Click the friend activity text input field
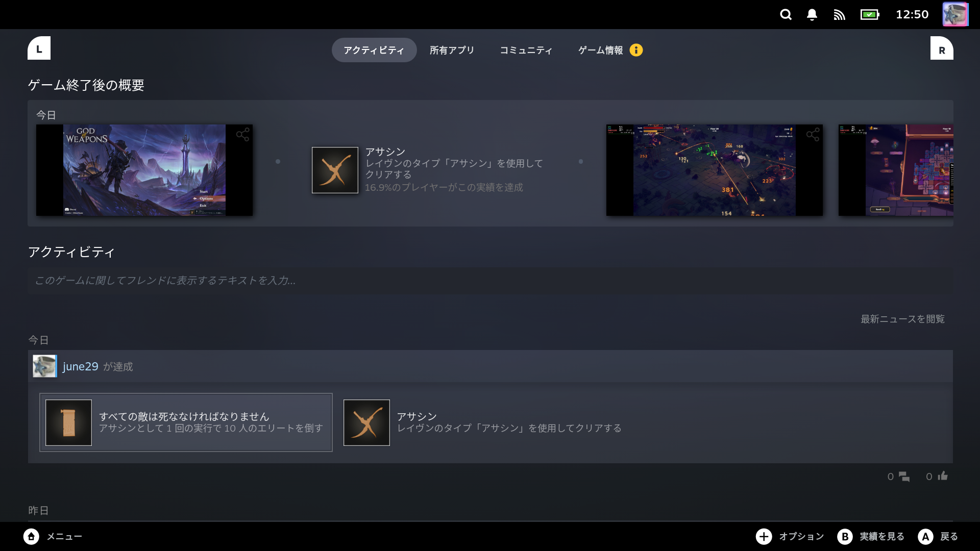Image resolution: width=980 pixels, height=551 pixels. coord(490,281)
